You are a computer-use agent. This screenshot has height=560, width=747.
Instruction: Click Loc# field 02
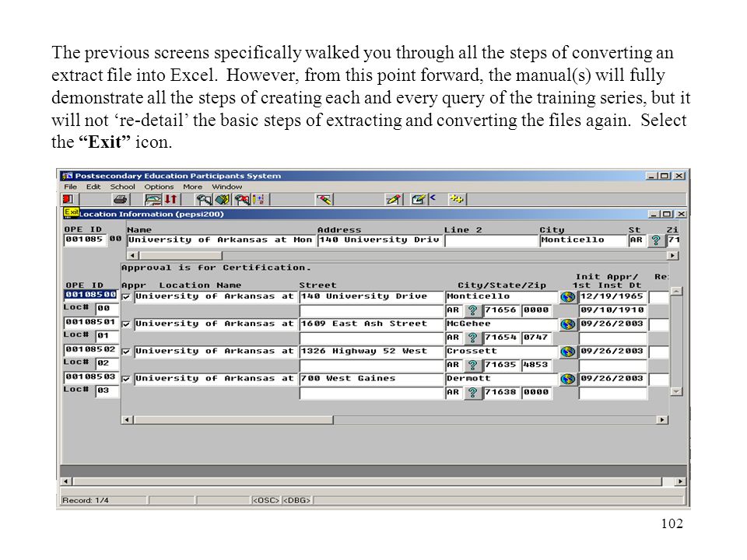pos(107,363)
